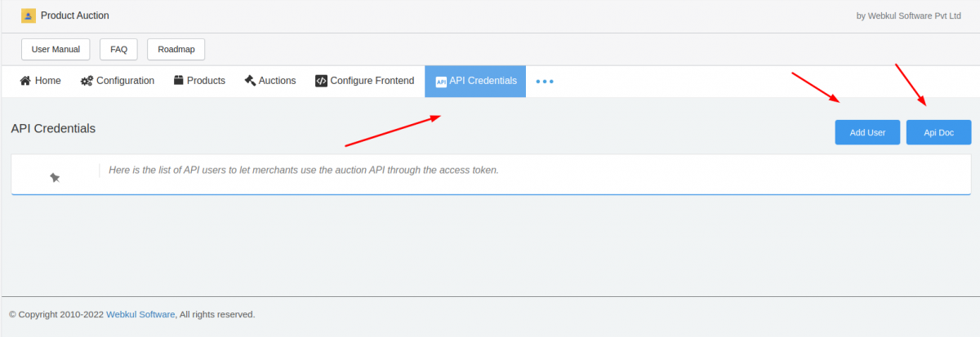Click the Product Auction app logo icon
Viewport: 980px width, 337px height.
click(x=29, y=16)
